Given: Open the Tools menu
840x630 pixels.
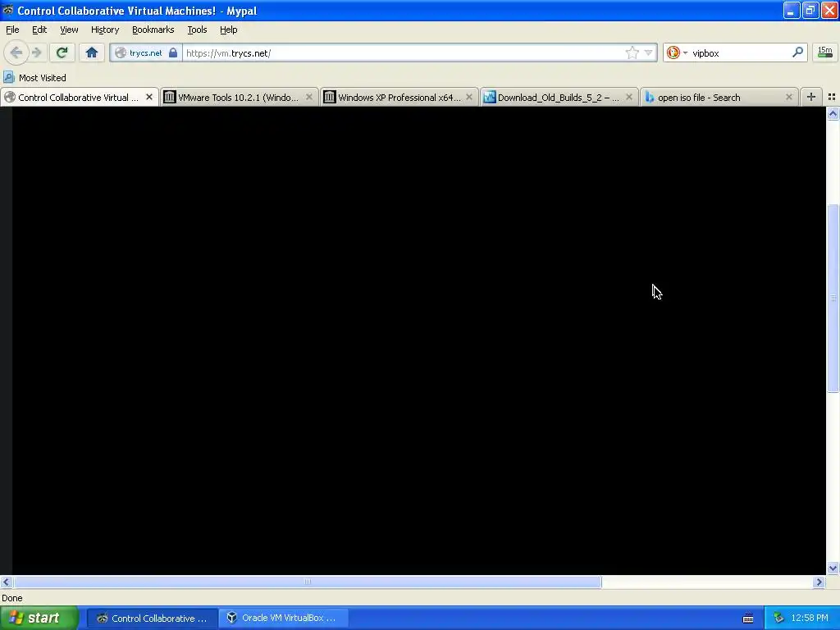Looking at the screenshot, I should [197, 30].
